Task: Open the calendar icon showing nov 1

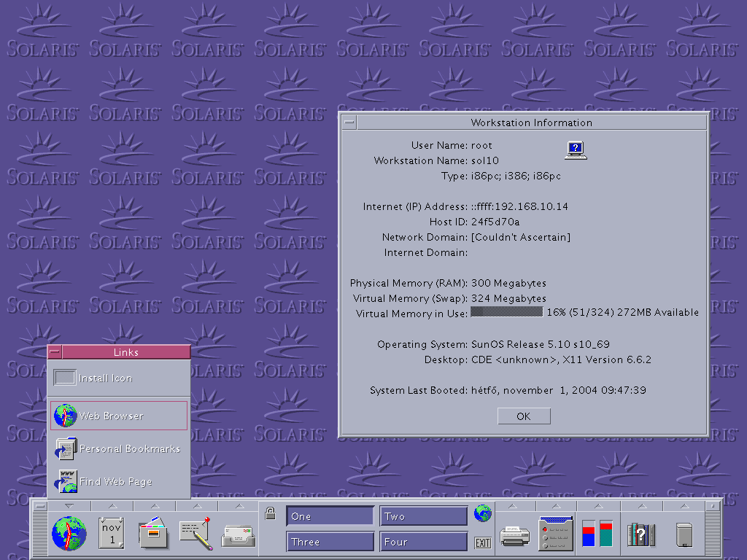Action: [x=112, y=533]
